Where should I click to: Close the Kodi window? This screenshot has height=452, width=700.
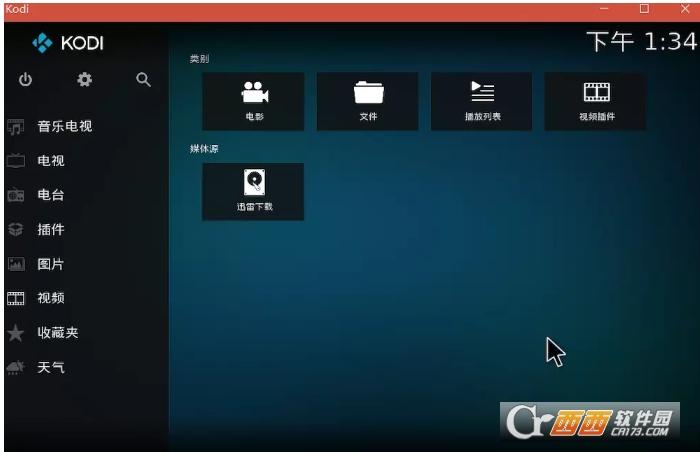(685, 9)
